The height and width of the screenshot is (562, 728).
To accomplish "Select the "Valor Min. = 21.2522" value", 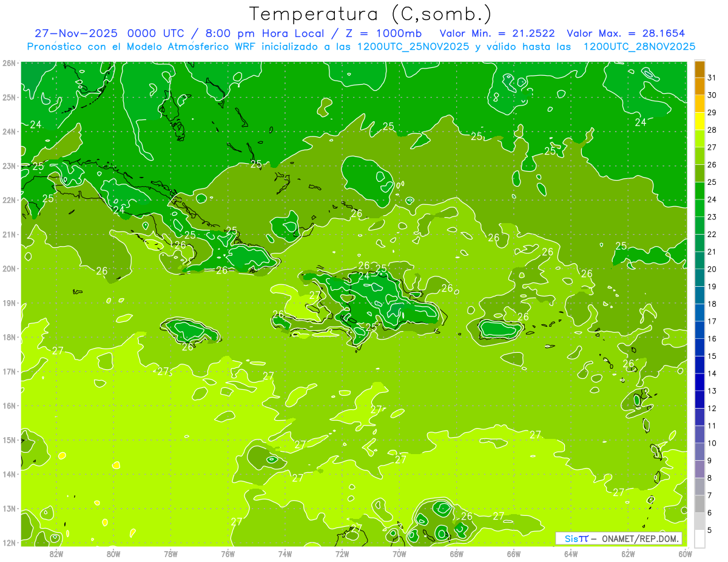I will 497,33.
